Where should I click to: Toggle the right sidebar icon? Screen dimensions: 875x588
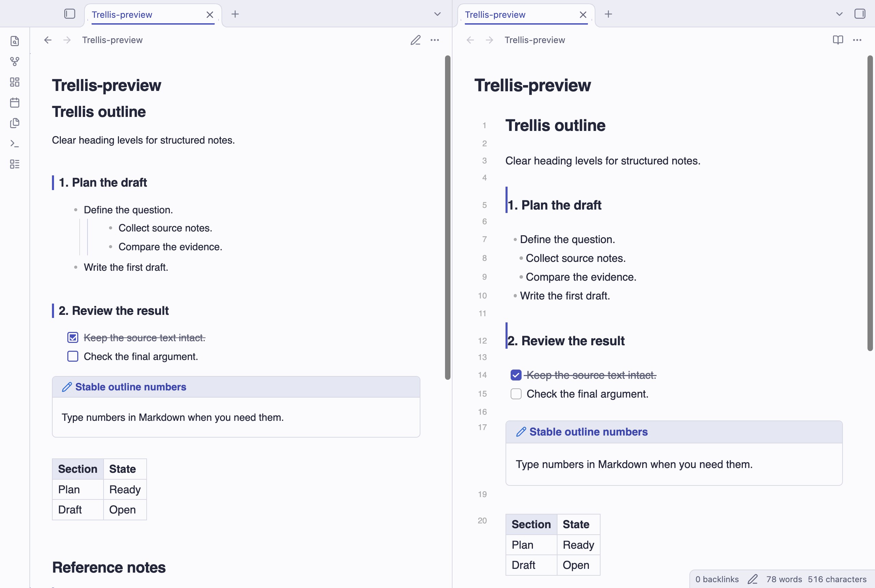coord(860,14)
